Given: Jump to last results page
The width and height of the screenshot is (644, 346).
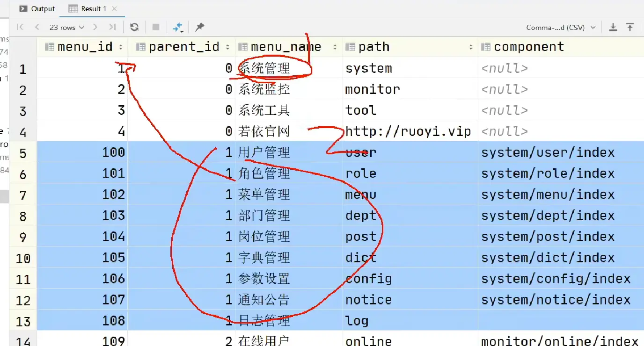Looking at the screenshot, I should pos(112,27).
